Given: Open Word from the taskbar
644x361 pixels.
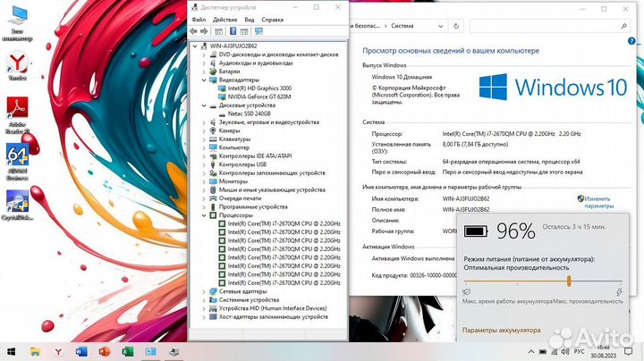Looking at the screenshot, I should coord(81,352).
